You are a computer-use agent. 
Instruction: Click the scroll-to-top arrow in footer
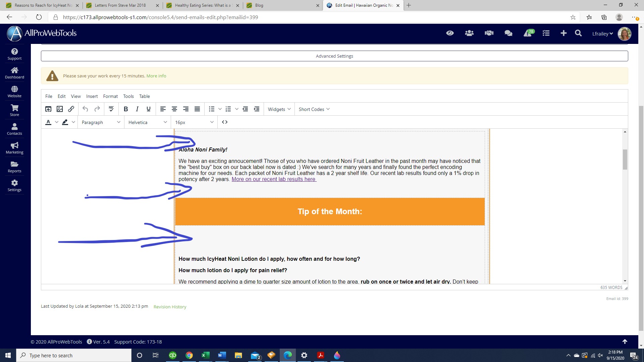tap(625, 342)
